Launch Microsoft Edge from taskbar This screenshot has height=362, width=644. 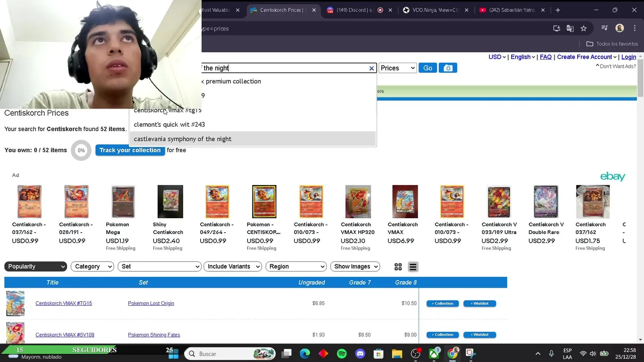pyautogui.click(x=305, y=354)
